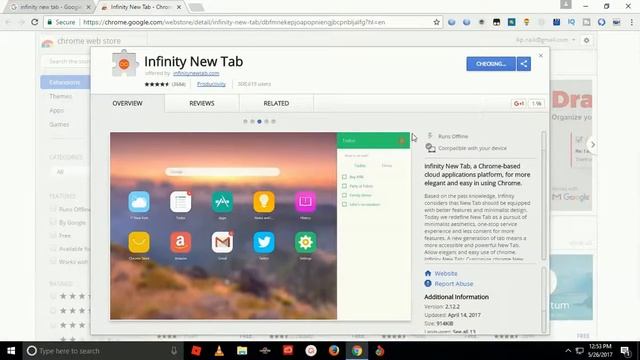Open the OVERVIEW tab
Screen dimensions: 640x360
(x=127, y=103)
